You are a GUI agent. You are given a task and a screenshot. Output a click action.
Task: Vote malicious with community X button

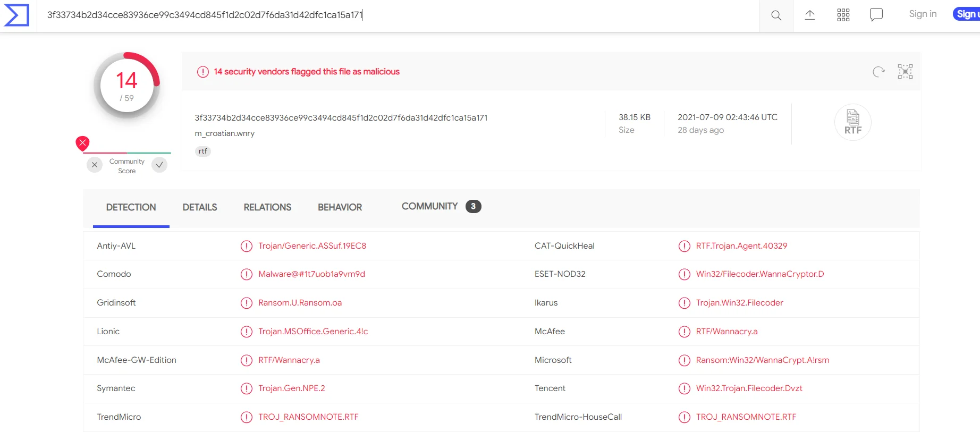[x=95, y=165]
